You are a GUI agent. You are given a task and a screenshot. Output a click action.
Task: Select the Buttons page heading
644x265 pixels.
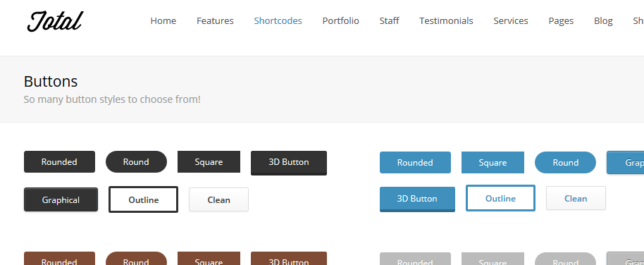[x=51, y=81]
